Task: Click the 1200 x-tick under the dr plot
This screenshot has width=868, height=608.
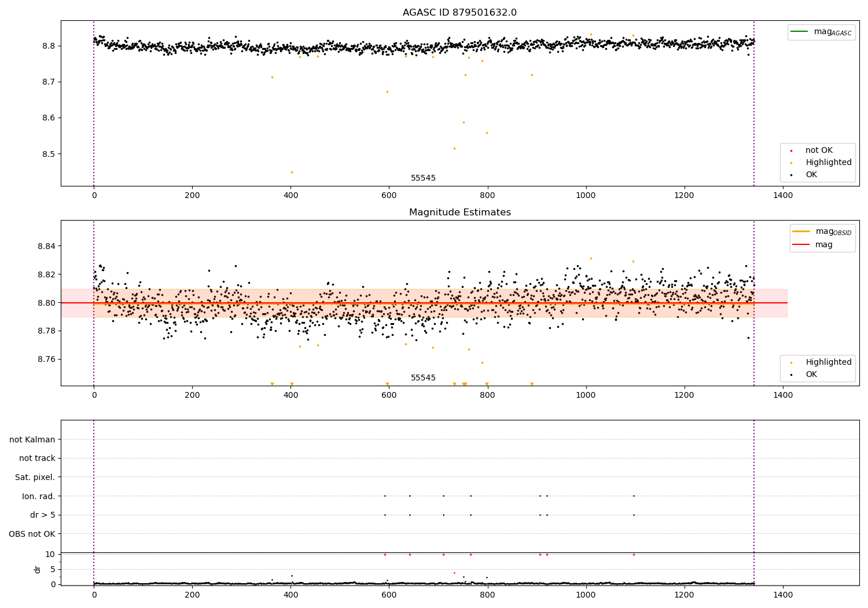Action: [x=685, y=595]
